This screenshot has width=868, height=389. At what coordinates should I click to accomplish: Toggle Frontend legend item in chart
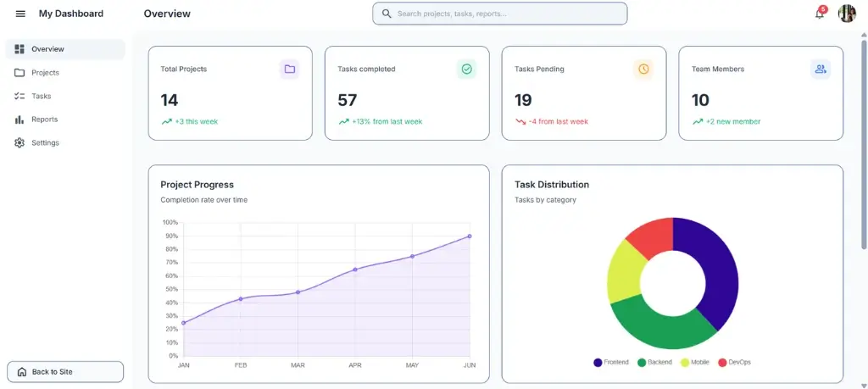click(x=611, y=362)
